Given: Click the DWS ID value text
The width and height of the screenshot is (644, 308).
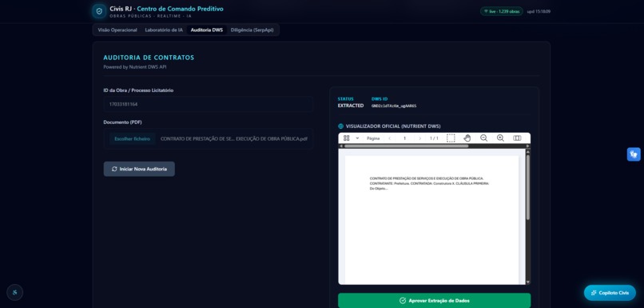Looking at the screenshot, I should pyautogui.click(x=394, y=106).
